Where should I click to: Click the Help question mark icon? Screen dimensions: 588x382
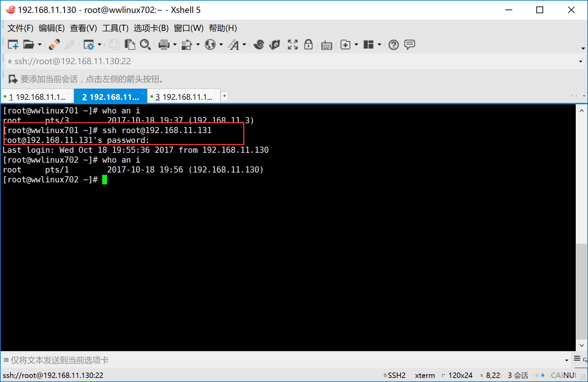[394, 44]
